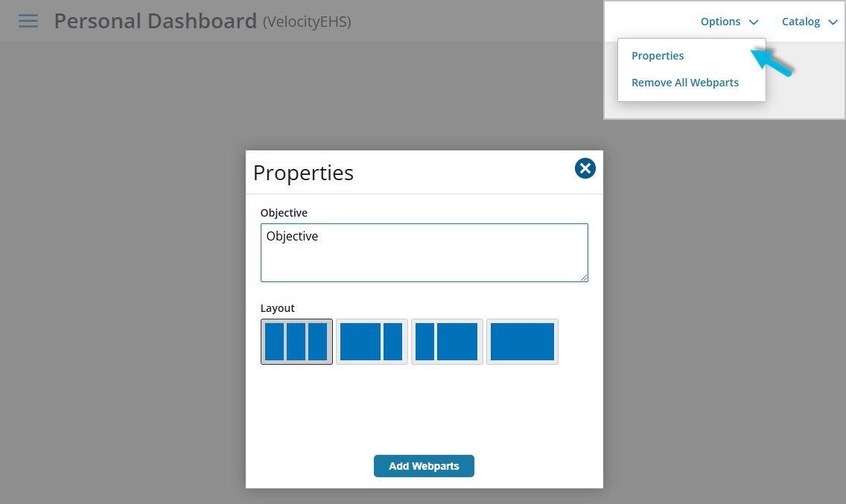Select Remove All Webparts menu entry

685,83
